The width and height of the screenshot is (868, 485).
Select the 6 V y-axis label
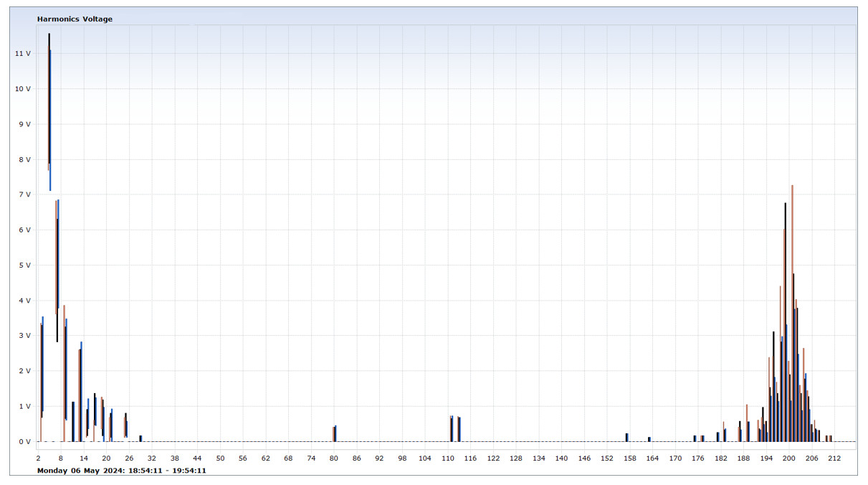[x=25, y=230]
